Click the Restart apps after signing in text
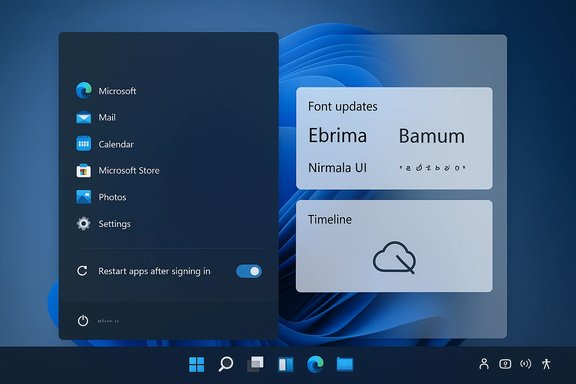 click(154, 271)
